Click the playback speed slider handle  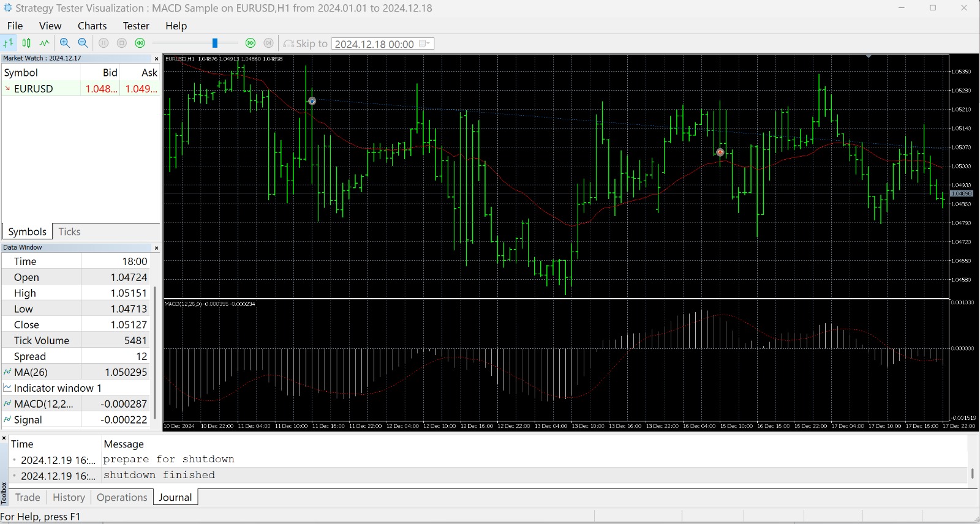215,43
